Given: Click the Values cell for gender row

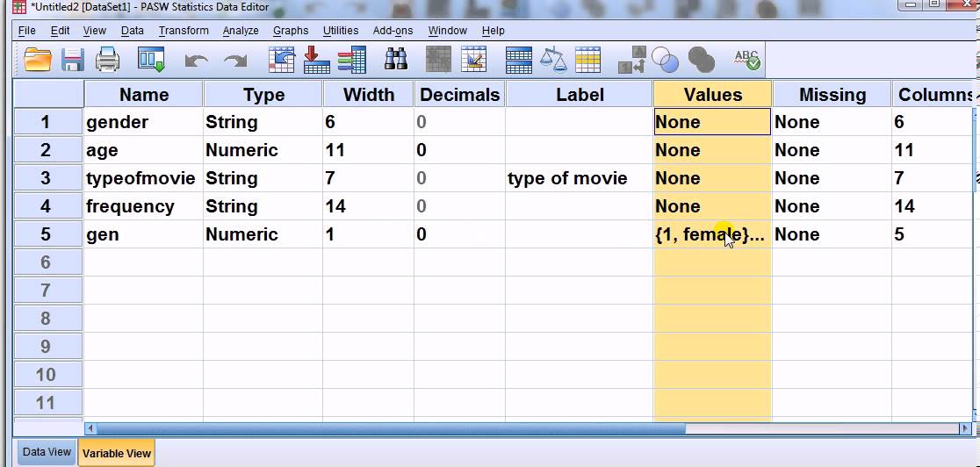Looking at the screenshot, I should [712, 122].
